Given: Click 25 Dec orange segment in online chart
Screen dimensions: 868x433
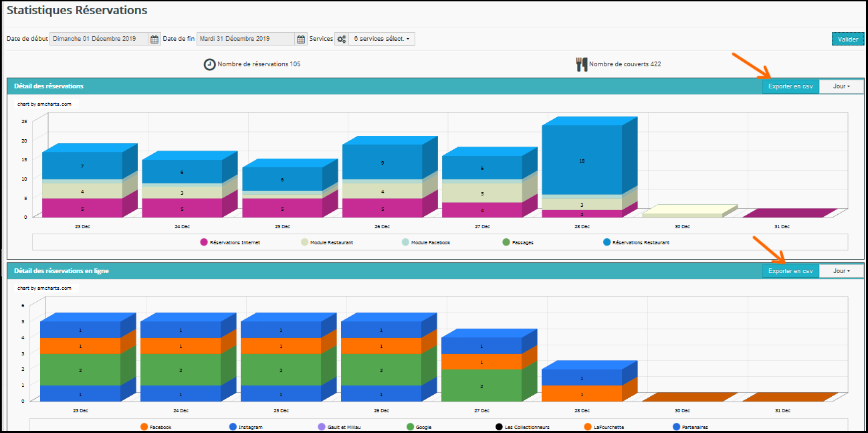Looking at the screenshot, I should [x=281, y=346].
